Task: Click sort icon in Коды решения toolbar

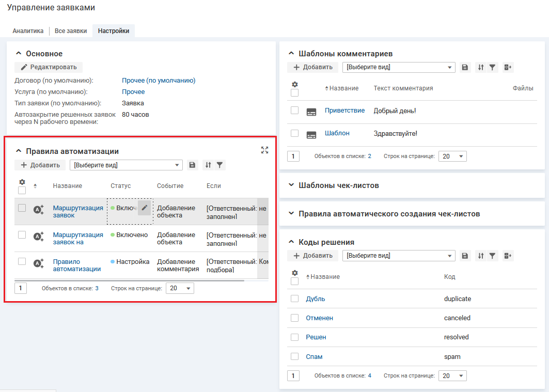Action: [481, 256]
